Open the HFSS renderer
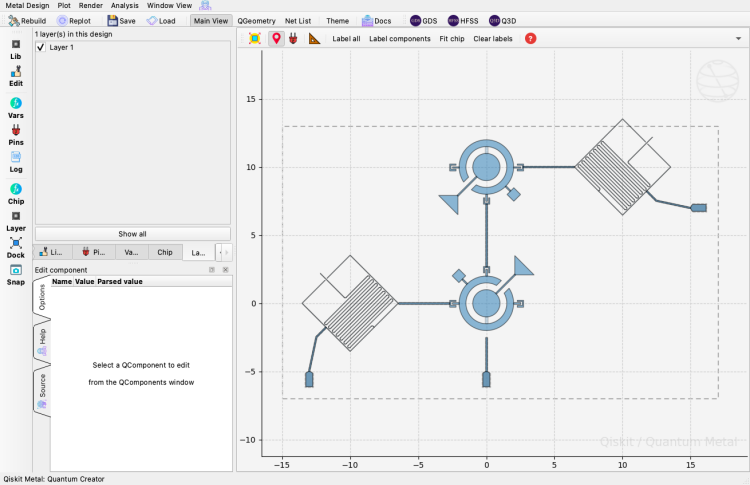Viewport: 750px width, 485px height. point(463,21)
